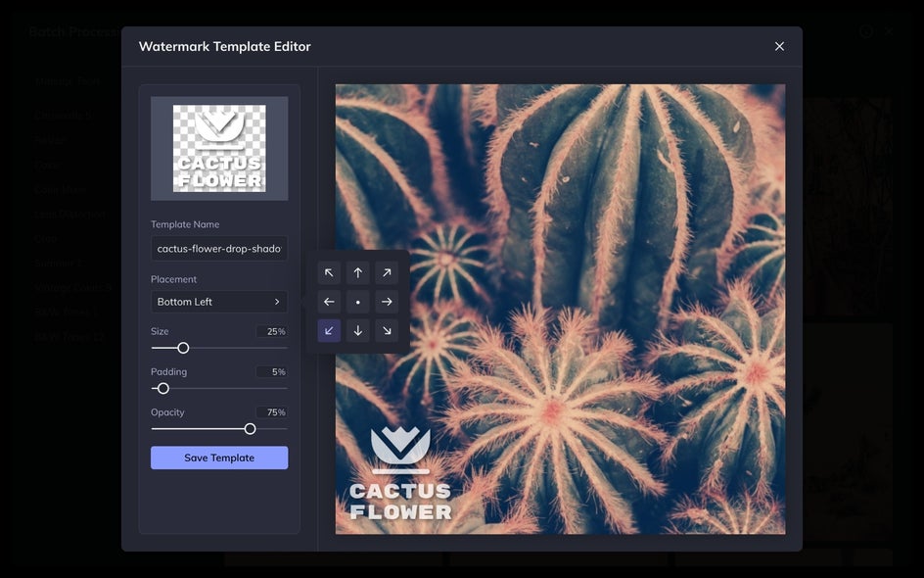924x578 pixels.
Task: Click the "Watermark Template Editor" title text
Action: tap(224, 46)
